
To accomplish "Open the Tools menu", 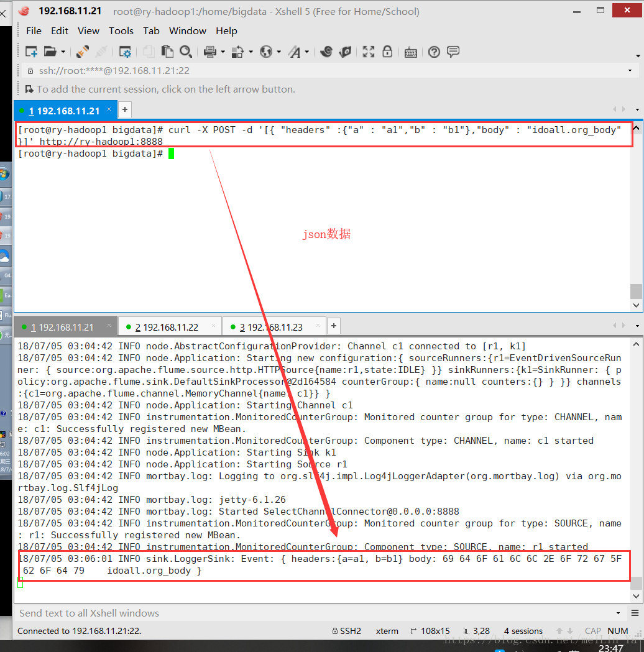I will 121,31.
